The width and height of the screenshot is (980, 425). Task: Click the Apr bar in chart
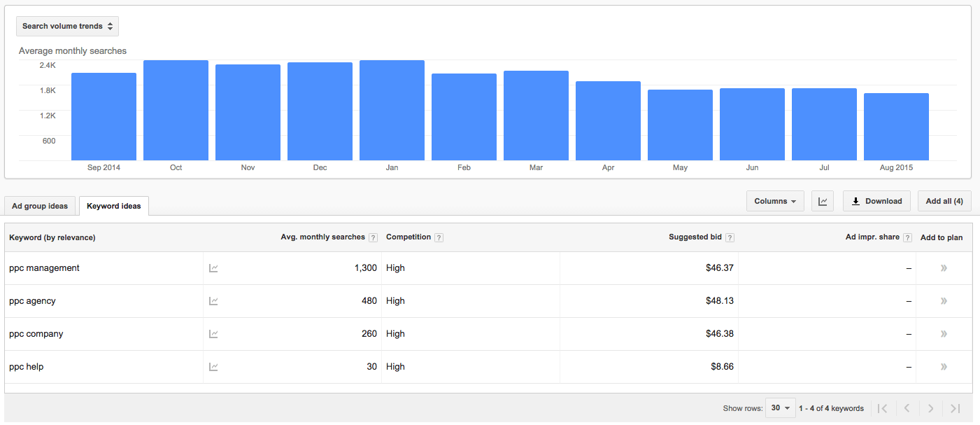pyautogui.click(x=608, y=121)
